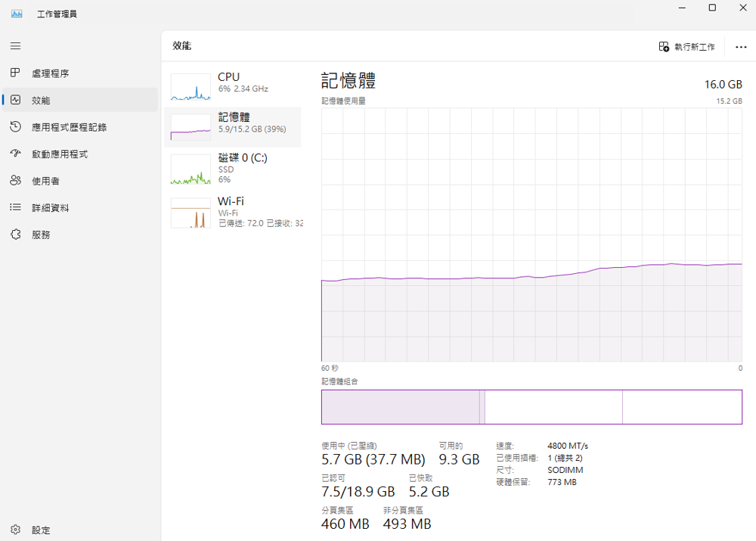The width and height of the screenshot is (756, 541).
Task: Click the 5.9/15.2 GB (39%) memory entry text
Action: [x=253, y=129]
